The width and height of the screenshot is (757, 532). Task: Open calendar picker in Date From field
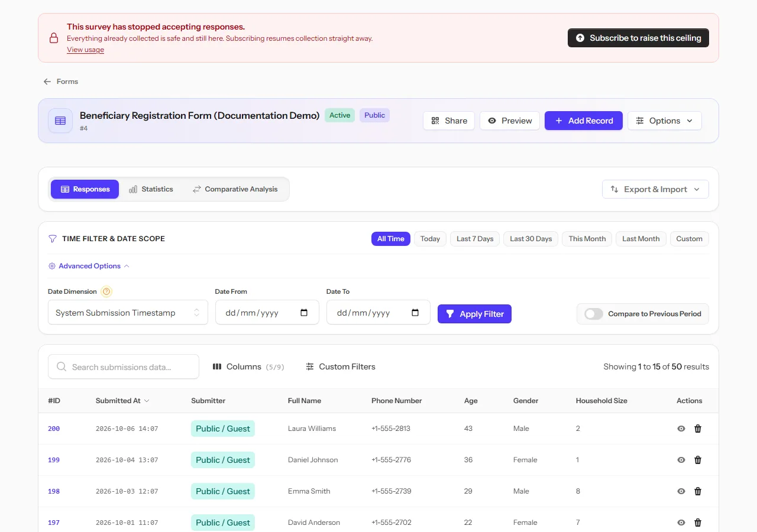[304, 313]
